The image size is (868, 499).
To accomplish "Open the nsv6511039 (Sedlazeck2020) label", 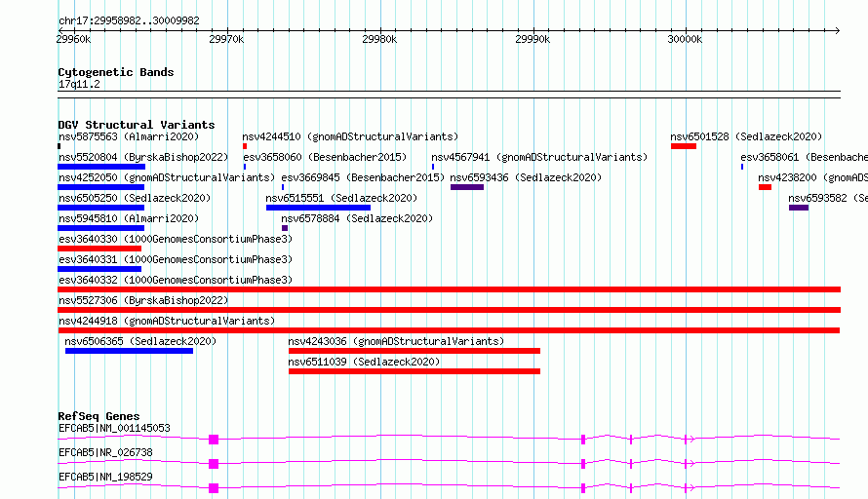I will click(x=364, y=362).
